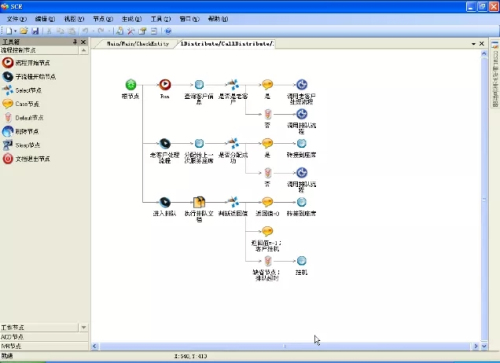500x363 pixels.
Task: Click the open folder toolbar icon
Action: [x=24, y=31]
